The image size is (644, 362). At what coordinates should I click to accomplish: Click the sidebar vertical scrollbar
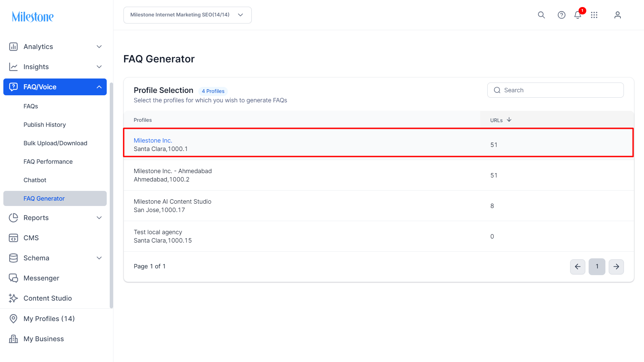(111, 195)
